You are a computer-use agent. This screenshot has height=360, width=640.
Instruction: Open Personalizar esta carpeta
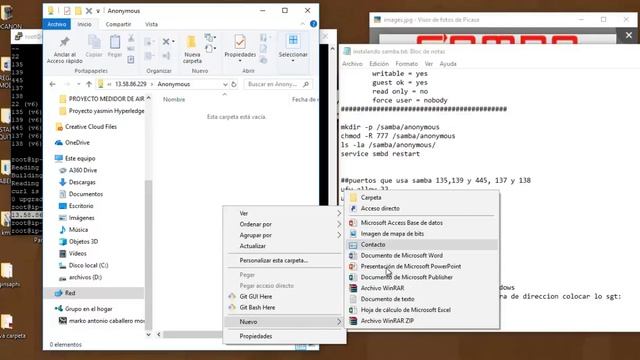click(283, 260)
